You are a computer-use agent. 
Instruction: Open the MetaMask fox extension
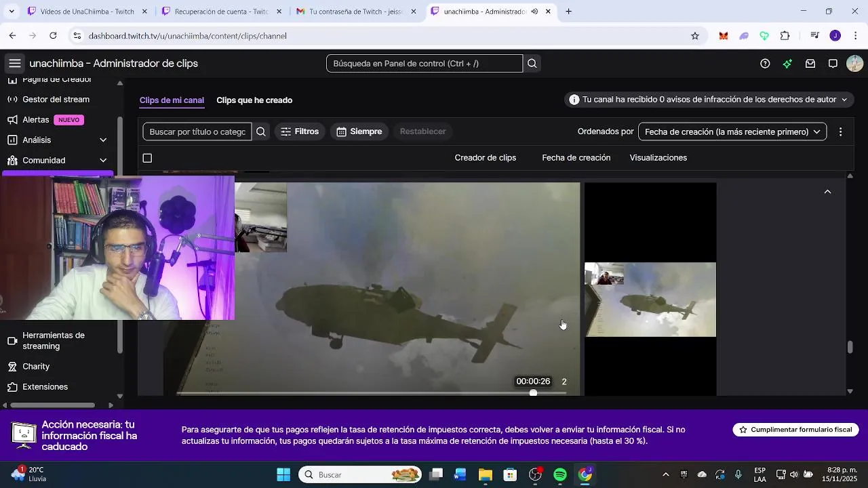tap(724, 36)
